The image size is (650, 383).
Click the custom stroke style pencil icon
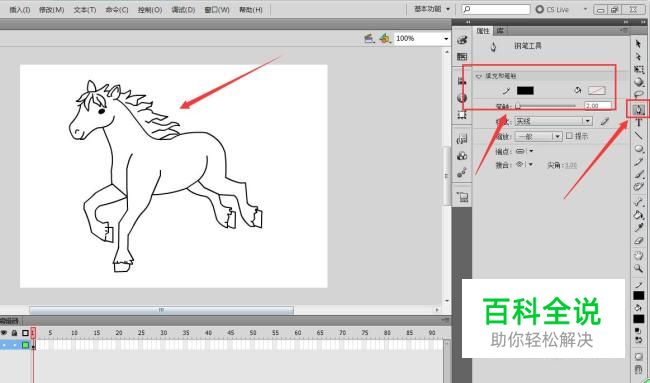(605, 121)
